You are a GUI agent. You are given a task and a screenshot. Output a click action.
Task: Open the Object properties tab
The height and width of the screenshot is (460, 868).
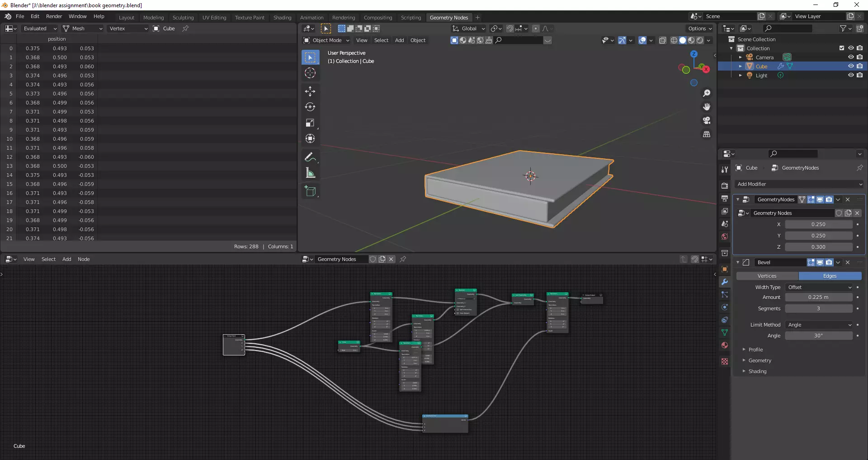[725, 269]
